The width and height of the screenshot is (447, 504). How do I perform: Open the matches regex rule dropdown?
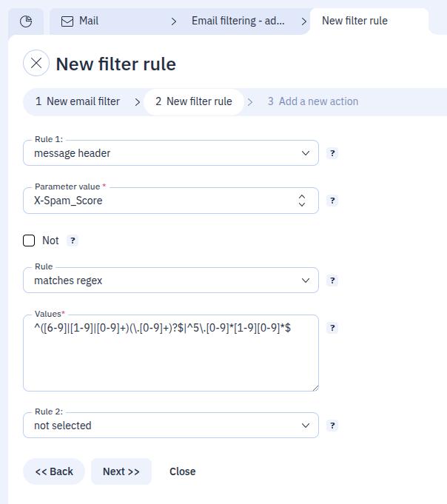pyautogui.click(x=171, y=280)
